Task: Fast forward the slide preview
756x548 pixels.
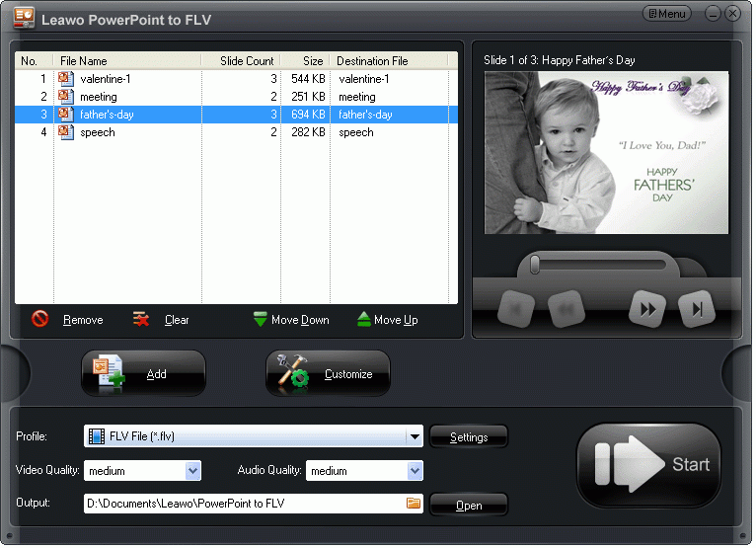Action: point(647,309)
